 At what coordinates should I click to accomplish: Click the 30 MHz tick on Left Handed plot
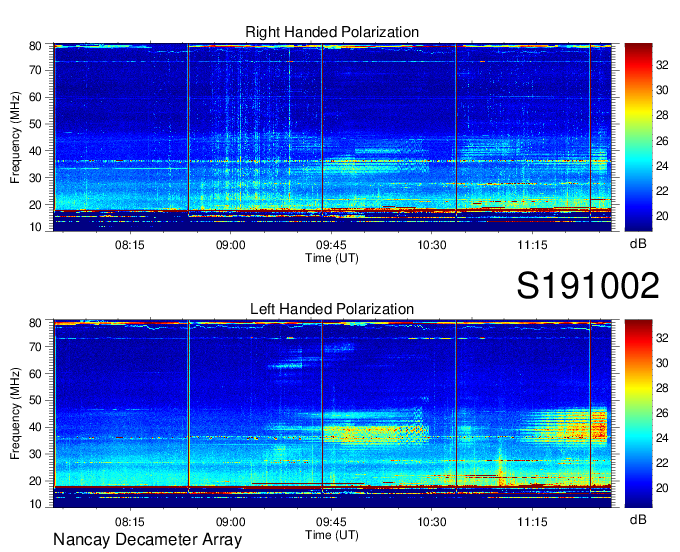pos(35,454)
